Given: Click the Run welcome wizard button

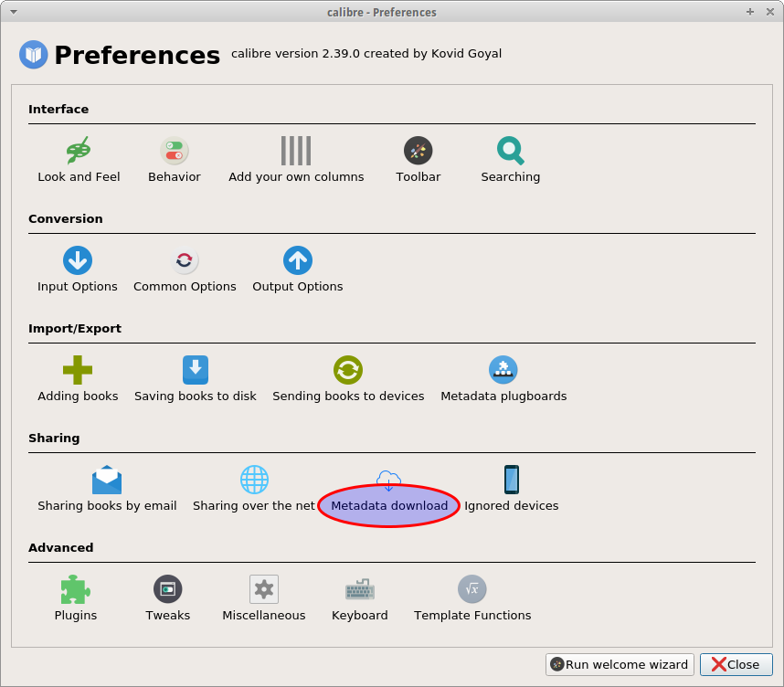Looking at the screenshot, I should coord(620,664).
